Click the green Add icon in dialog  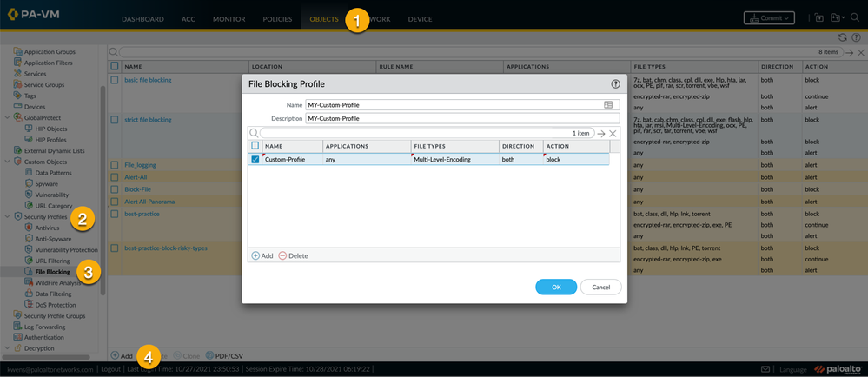tap(255, 256)
